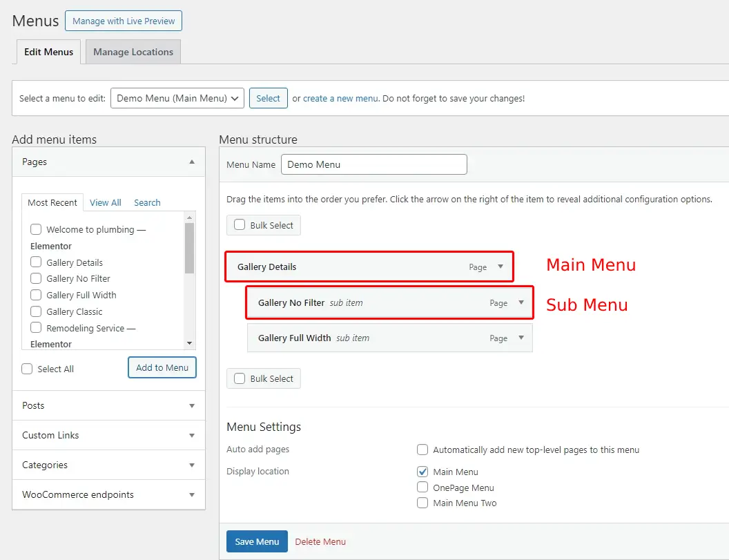729x560 pixels.
Task: Open the Select a menu dropdown
Action: pyautogui.click(x=177, y=98)
